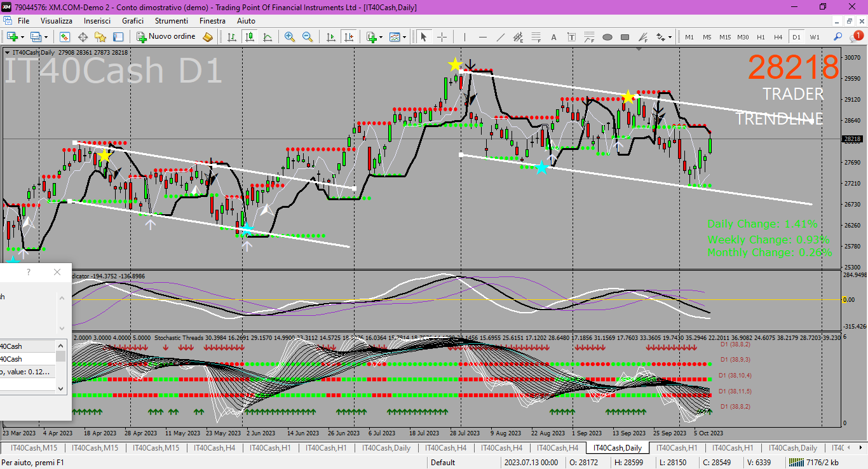Click dialog list scroll-up arrow
Viewport: 868px width, 469px height.
61,346
